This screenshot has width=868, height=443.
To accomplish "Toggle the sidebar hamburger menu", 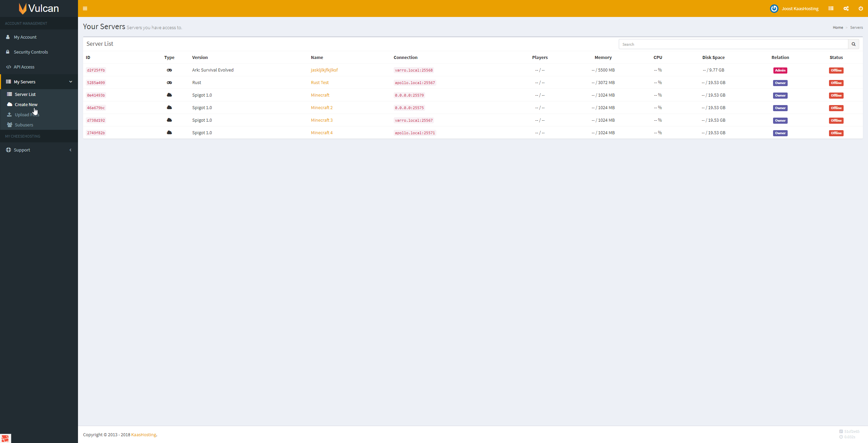I will (85, 8).
